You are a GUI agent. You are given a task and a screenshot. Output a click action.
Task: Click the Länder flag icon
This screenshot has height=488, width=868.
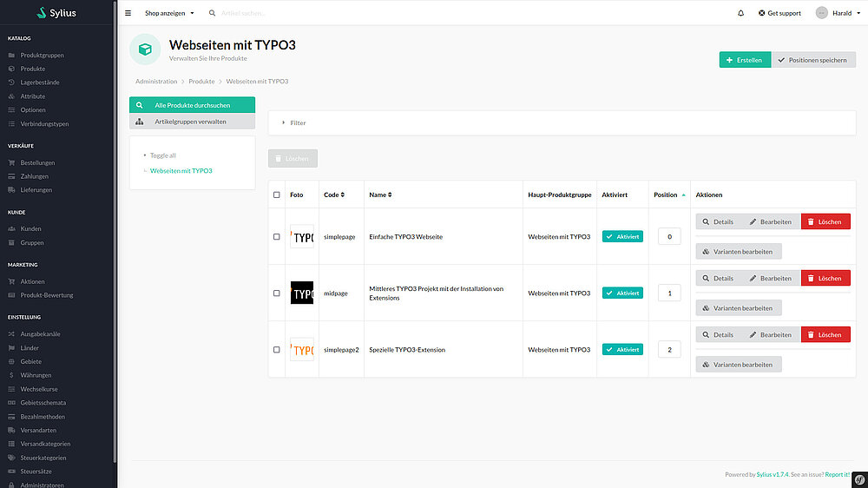(11, 348)
